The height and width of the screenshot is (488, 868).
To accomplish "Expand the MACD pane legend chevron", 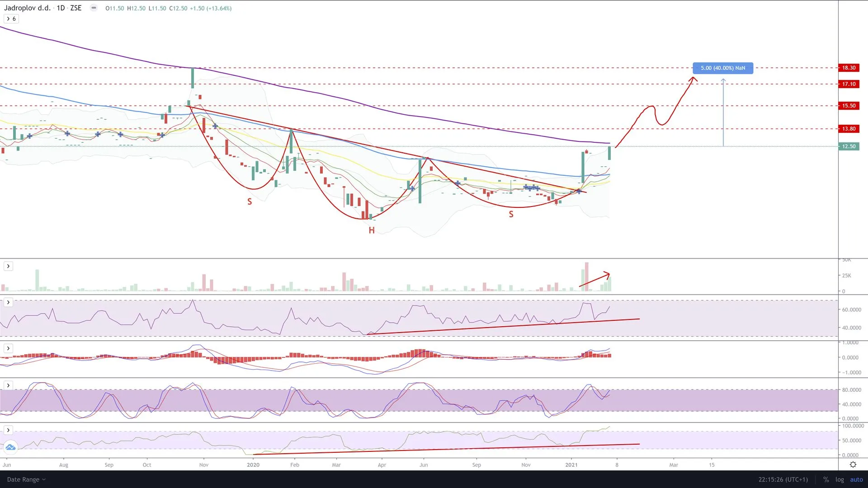I will coord(8,348).
